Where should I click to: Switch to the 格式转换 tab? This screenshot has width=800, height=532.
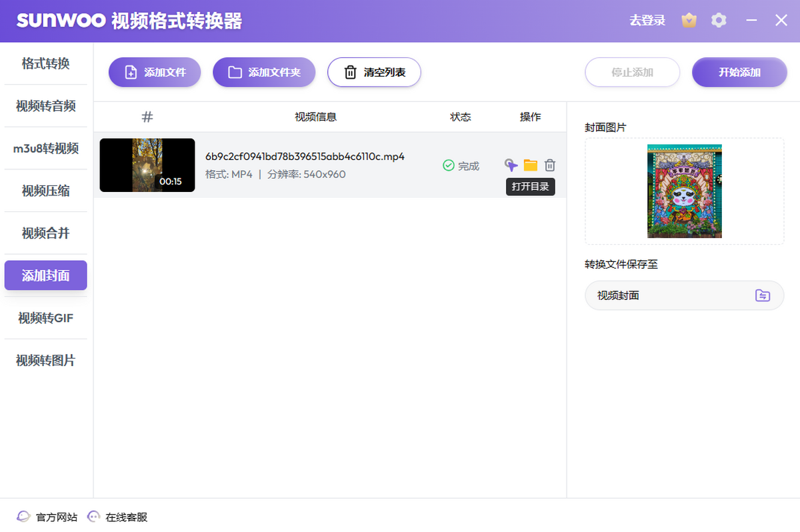[45, 63]
